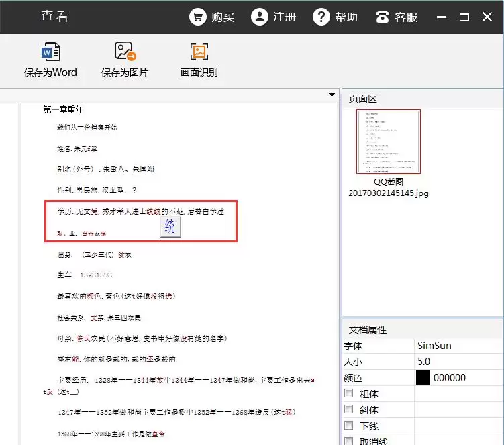Open the font size 5.0 field
This screenshot has height=445, width=504.
coord(458,362)
